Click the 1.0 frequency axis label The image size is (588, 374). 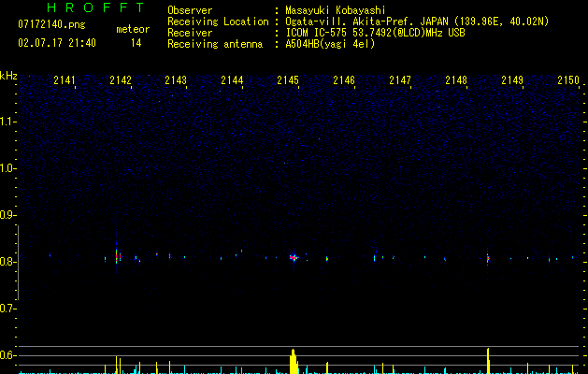point(8,168)
